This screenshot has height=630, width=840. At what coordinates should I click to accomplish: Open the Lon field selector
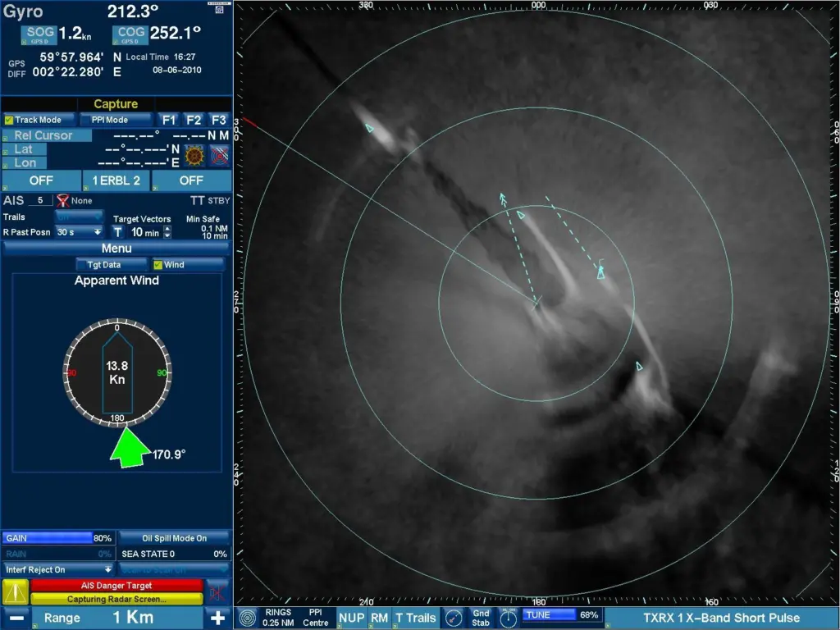(x=24, y=163)
